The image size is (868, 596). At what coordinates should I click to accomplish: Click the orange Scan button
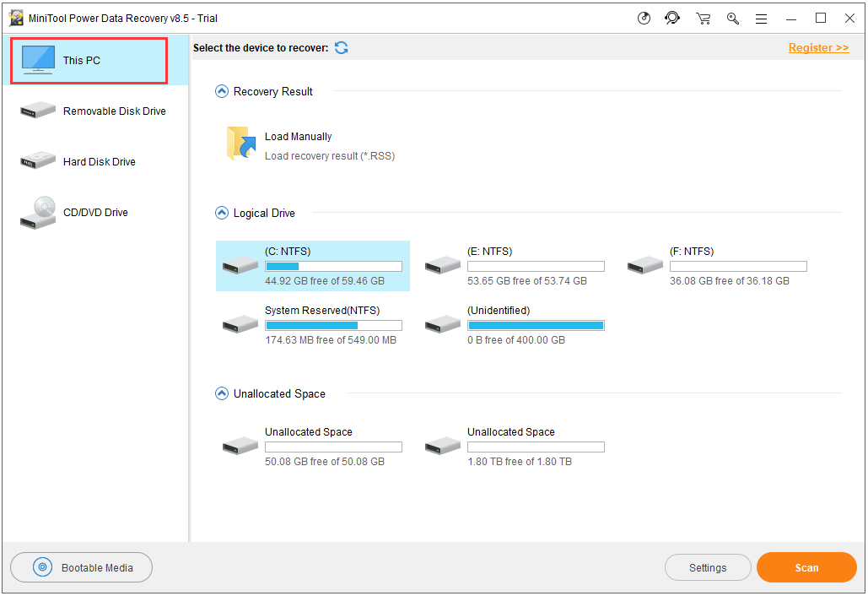pyautogui.click(x=806, y=567)
